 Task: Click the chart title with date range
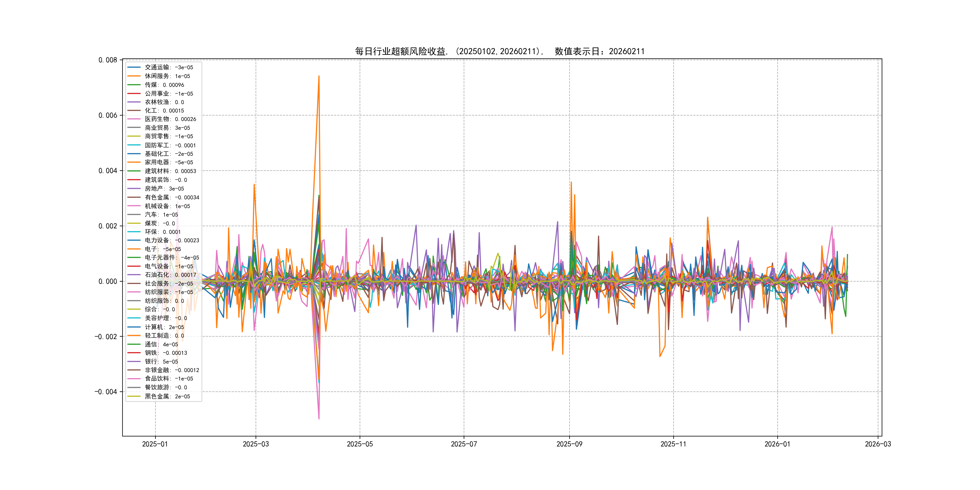click(x=499, y=51)
